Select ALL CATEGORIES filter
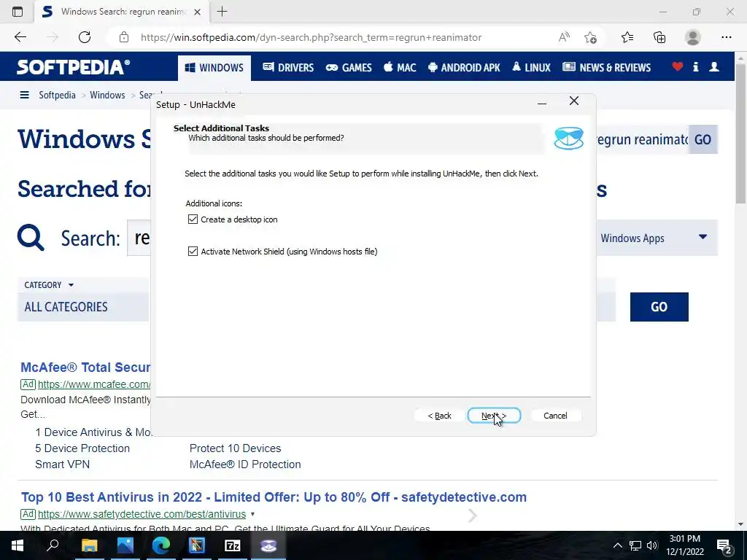Screen dimensions: 747x560 click(x=83, y=307)
